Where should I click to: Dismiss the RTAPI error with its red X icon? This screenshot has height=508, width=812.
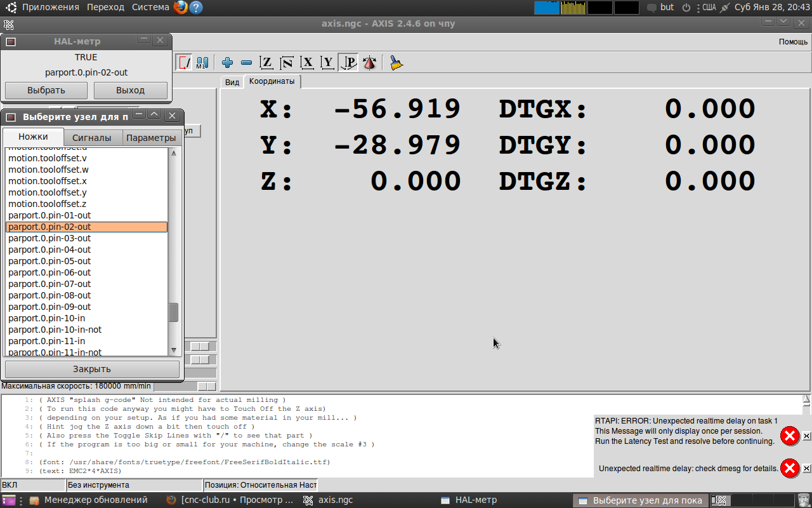click(x=790, y=436)
